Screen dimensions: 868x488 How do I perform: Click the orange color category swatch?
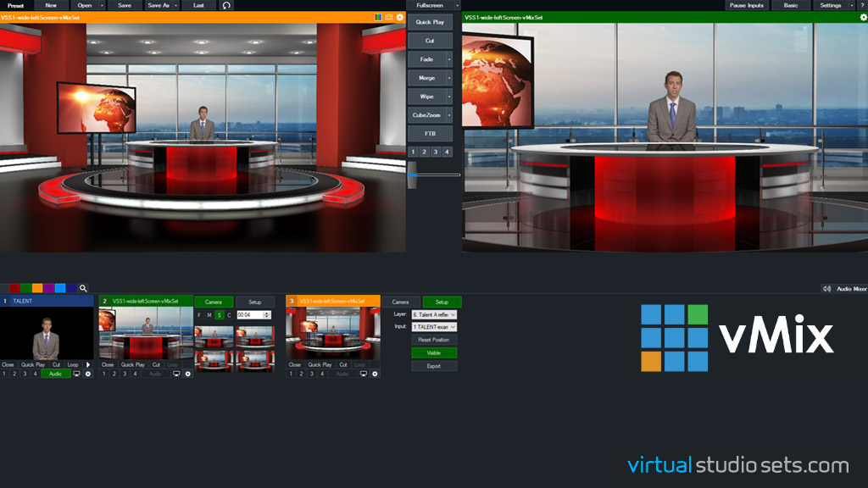[x=37, y=288]
